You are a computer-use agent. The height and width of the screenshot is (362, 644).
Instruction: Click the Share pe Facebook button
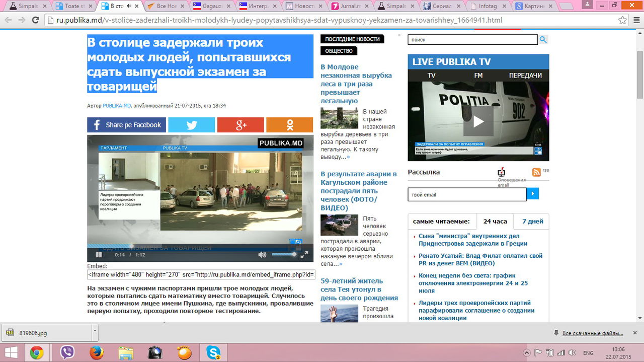126,125
